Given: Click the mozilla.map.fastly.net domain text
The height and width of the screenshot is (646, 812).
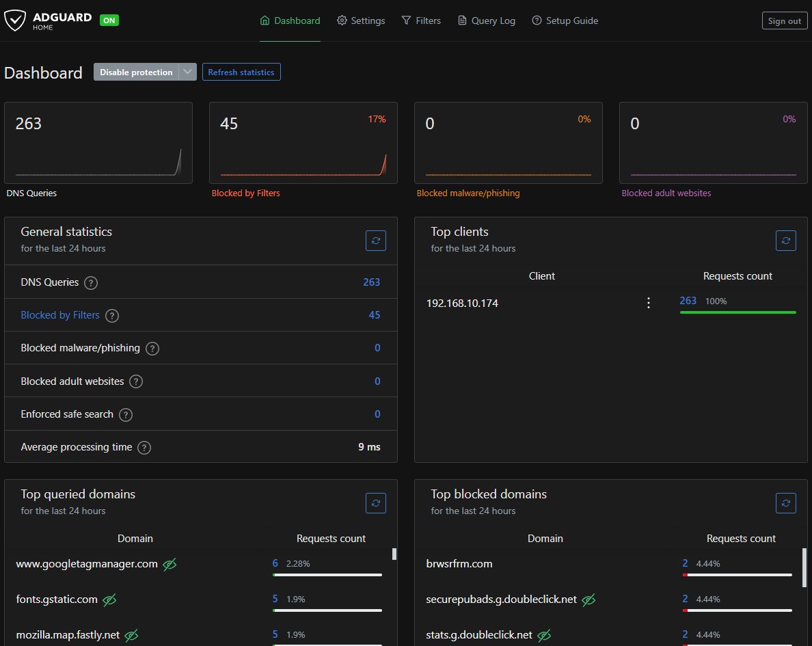Looking at the screenshot, I should pos(68,634).
